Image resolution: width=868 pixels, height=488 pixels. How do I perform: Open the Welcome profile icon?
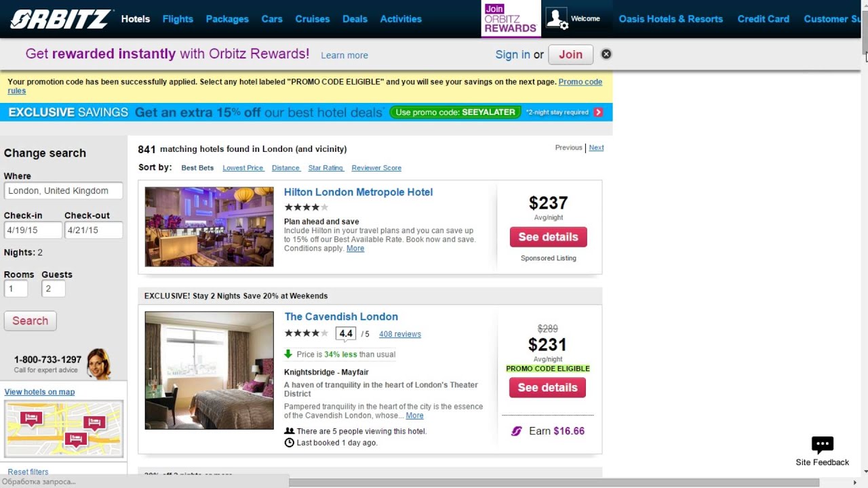coord(557,19)
